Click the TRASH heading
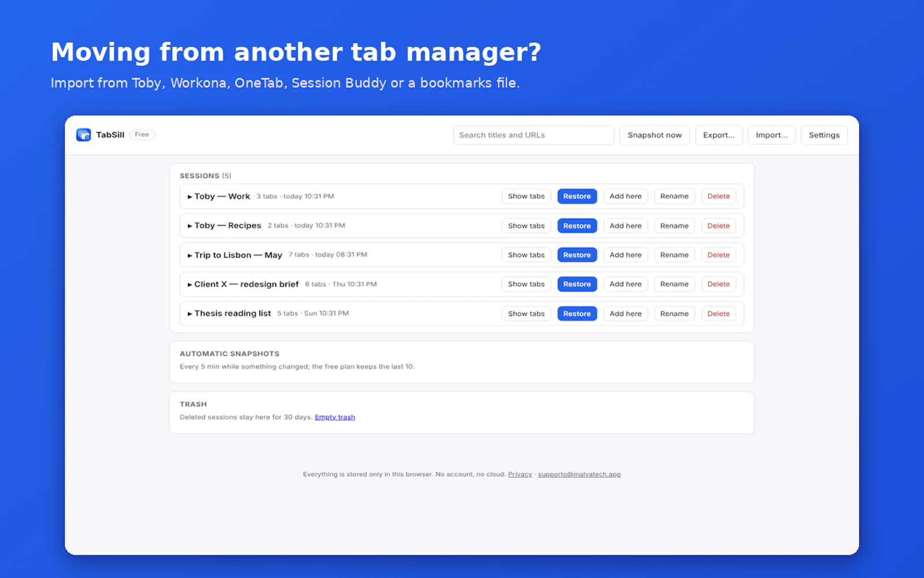The image size is (924, 578). point(193,405)
